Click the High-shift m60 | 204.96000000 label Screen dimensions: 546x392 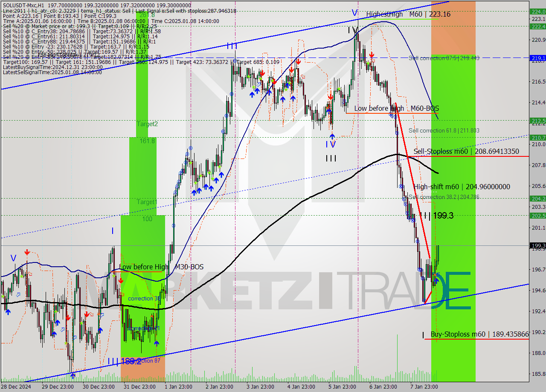pos(462,187)
